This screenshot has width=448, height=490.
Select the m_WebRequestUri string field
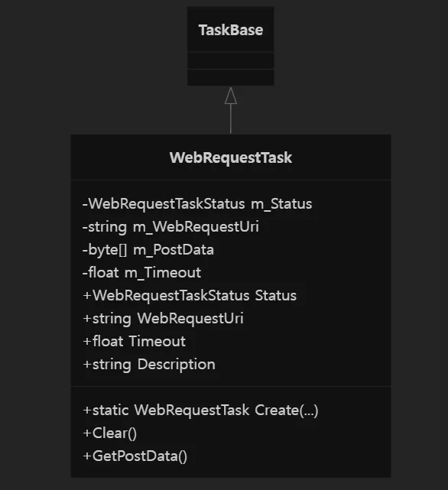pyautogui.click(x=170, y=227)
